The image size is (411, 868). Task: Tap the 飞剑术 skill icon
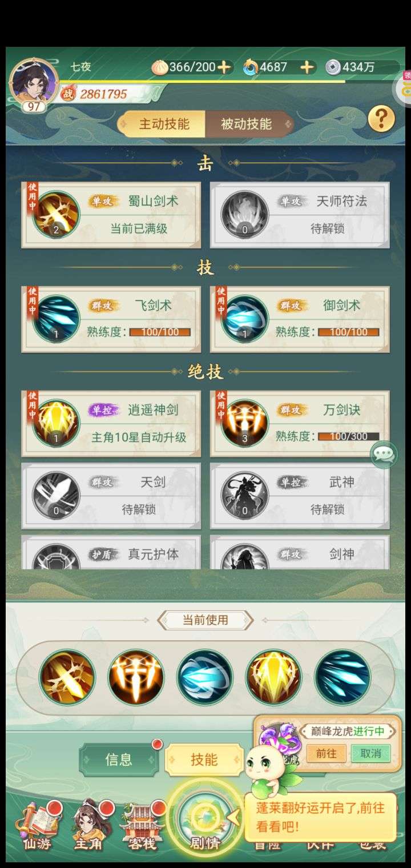[x=56, y=319]
